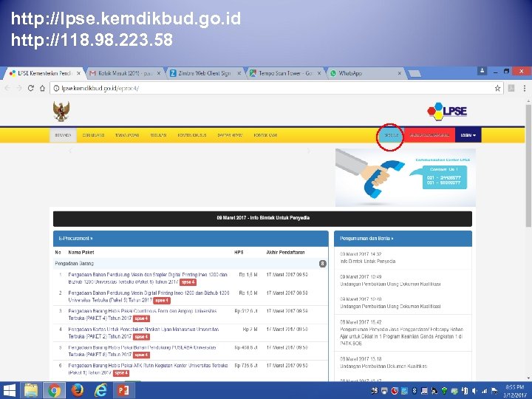Open the Windows Start menu

click(x=9, y=391)
